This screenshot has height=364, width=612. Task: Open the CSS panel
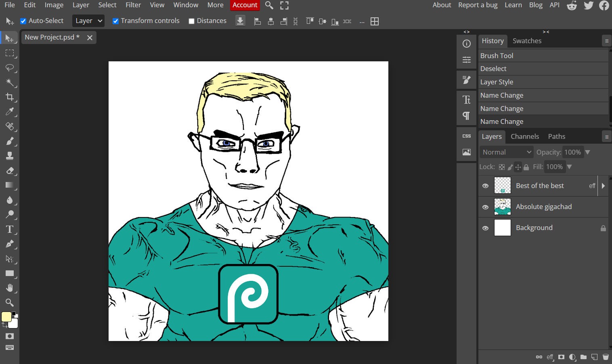pos(467,136)
